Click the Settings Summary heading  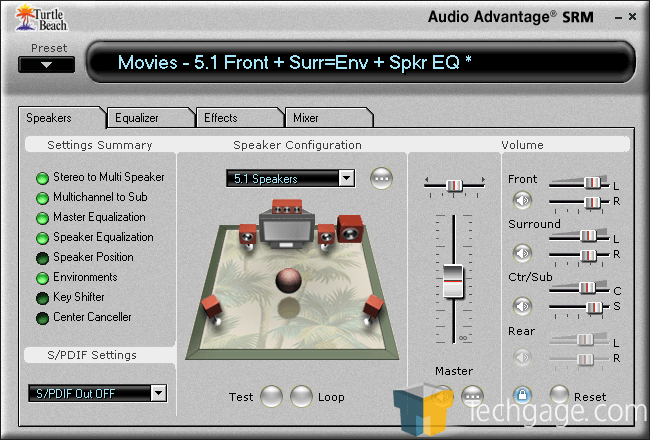[x=99, y=145]
